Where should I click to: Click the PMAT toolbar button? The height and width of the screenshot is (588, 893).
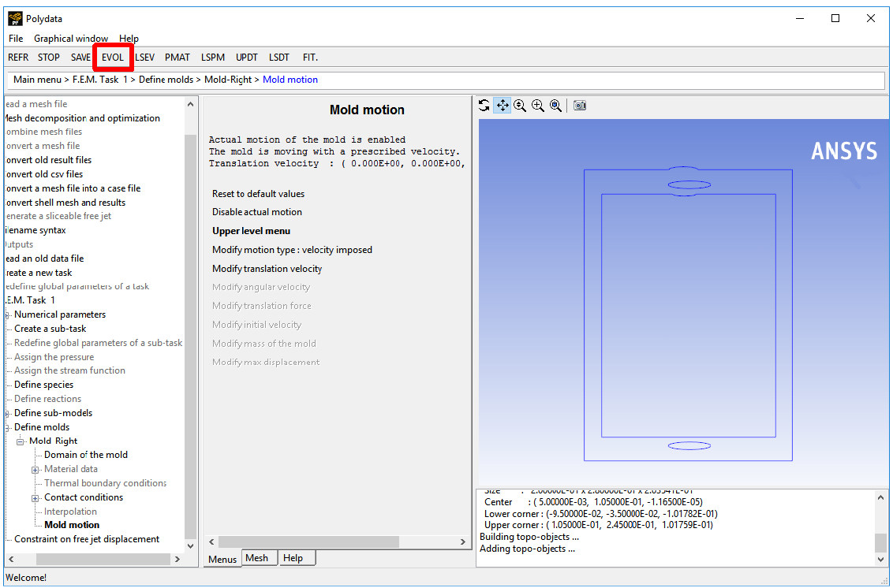click(x=177, y=58)
